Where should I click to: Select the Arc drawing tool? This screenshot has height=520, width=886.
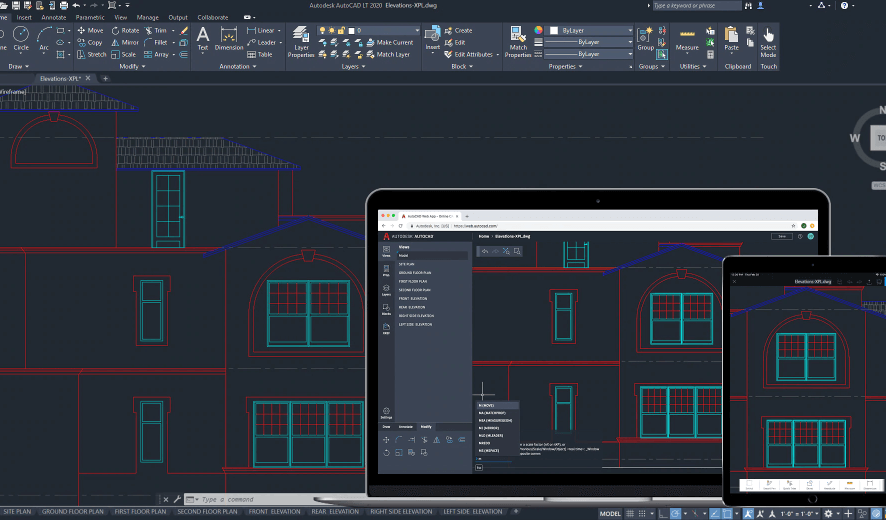point(44,39)
